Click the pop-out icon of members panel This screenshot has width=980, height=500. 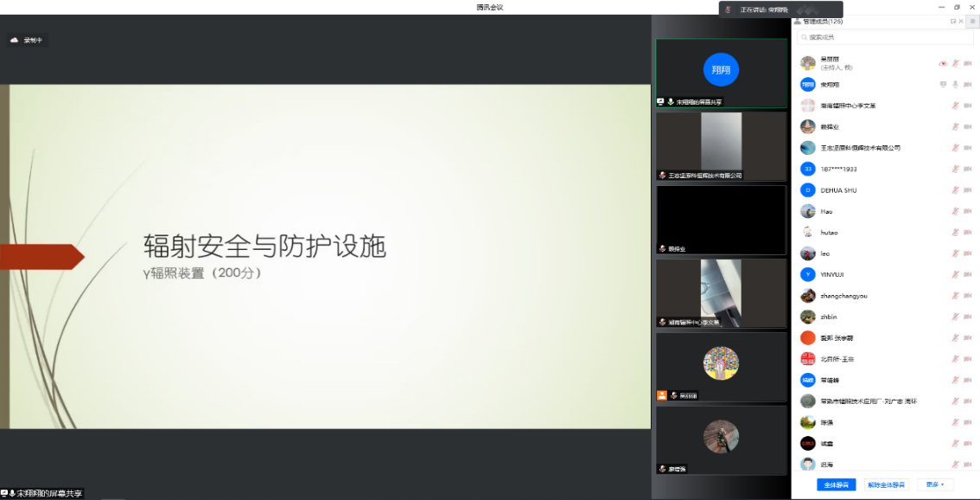click(x=953, y=21)
